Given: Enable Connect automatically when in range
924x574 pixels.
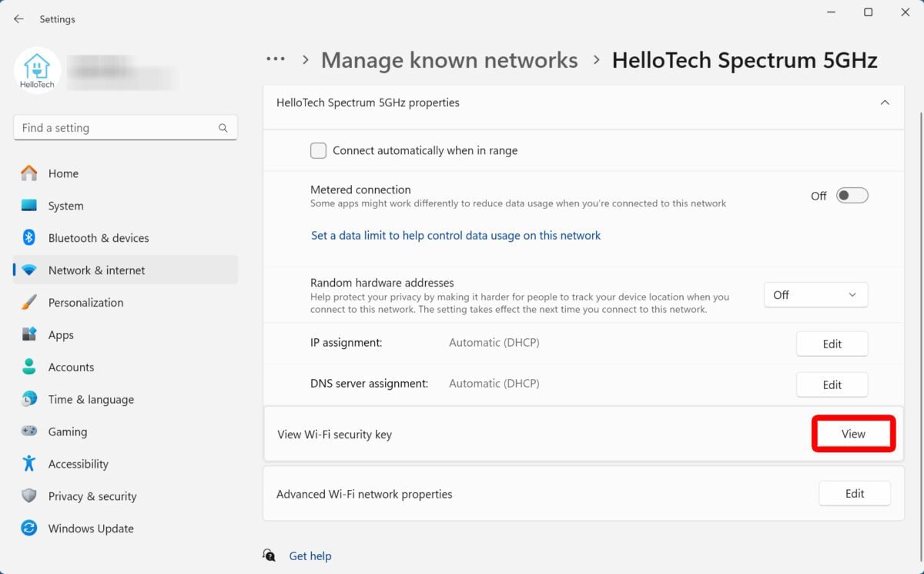Looking at the screenshot, I should click(318, 151).
